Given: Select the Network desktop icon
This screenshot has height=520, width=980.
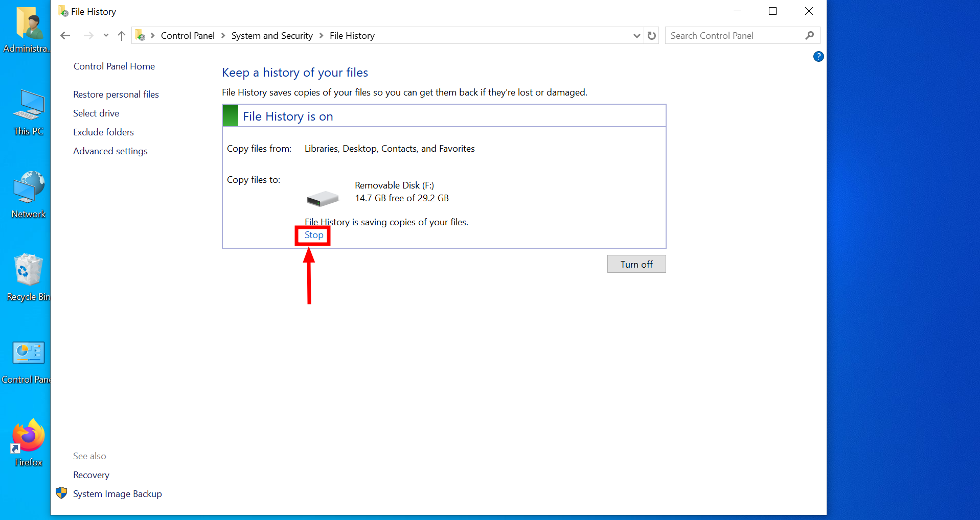Looking at the screenshot, I should tap(29, 195).
